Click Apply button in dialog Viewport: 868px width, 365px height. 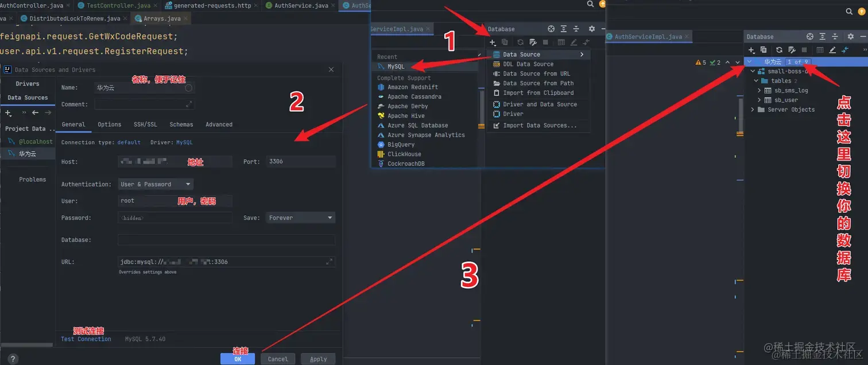pyautogui.click(x=318, y=359)
